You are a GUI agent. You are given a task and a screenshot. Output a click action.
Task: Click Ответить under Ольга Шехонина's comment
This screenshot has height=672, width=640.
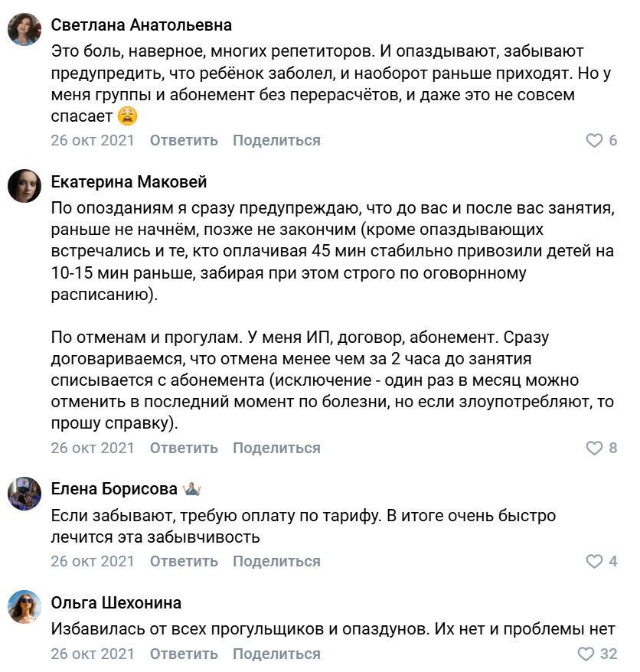point(184,654)
